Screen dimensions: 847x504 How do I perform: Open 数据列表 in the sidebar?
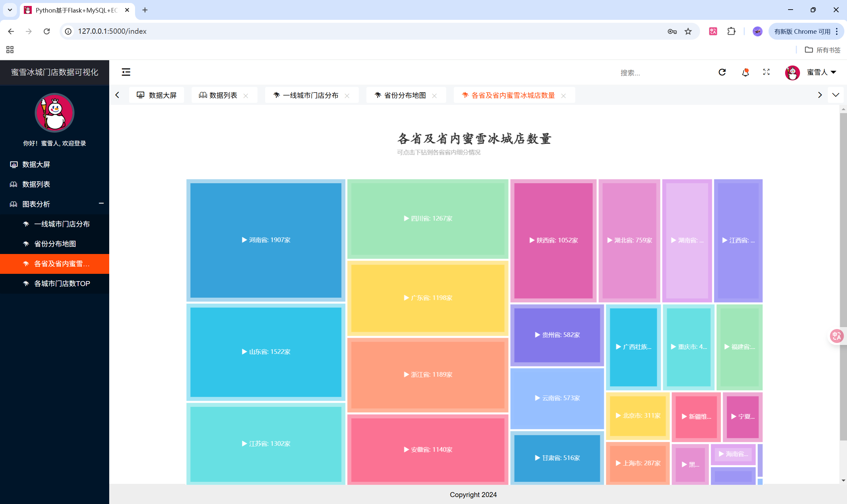click(36, 184)
